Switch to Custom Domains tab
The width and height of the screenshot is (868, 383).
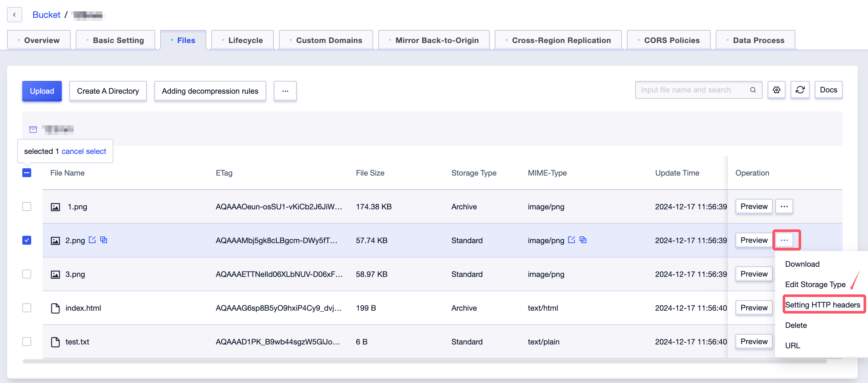[326, 40]
